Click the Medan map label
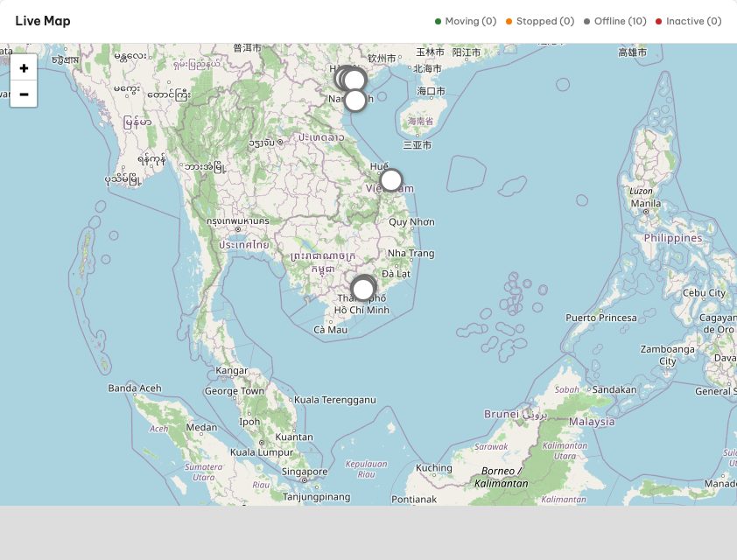 (x=201, y=427)
